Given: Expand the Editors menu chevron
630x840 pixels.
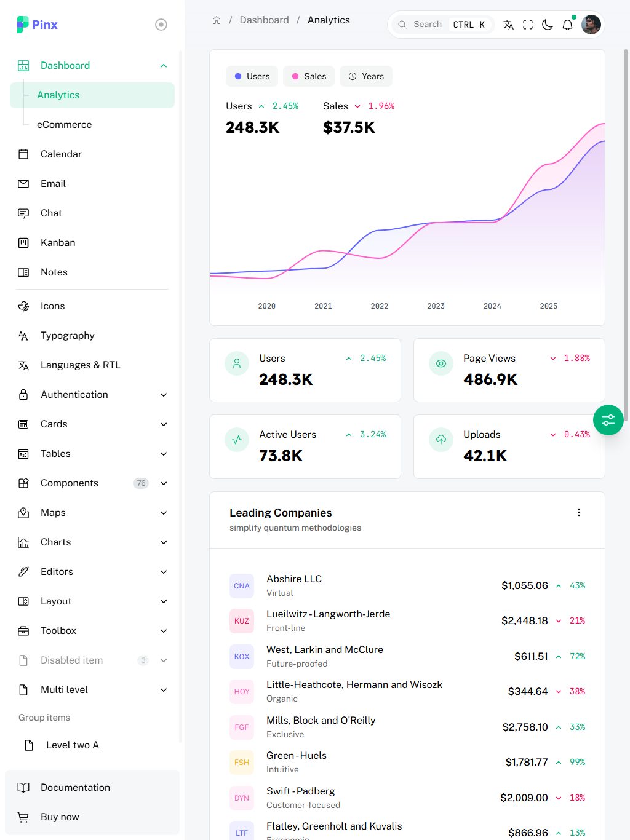Looking at the screenshot, I should tap(164, 572).
